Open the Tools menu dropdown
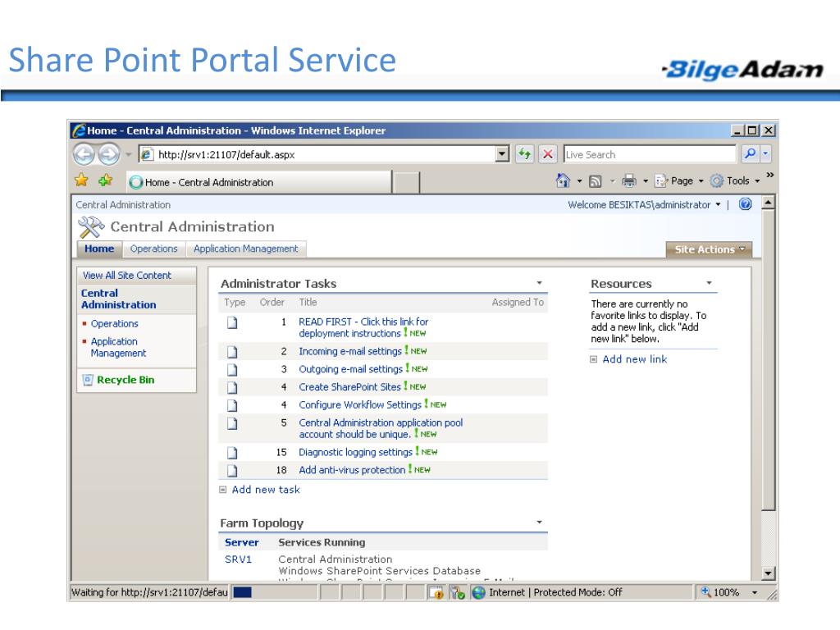Viewport: 840px width, 630px height. pyautogui.click(x=757, y=181)
